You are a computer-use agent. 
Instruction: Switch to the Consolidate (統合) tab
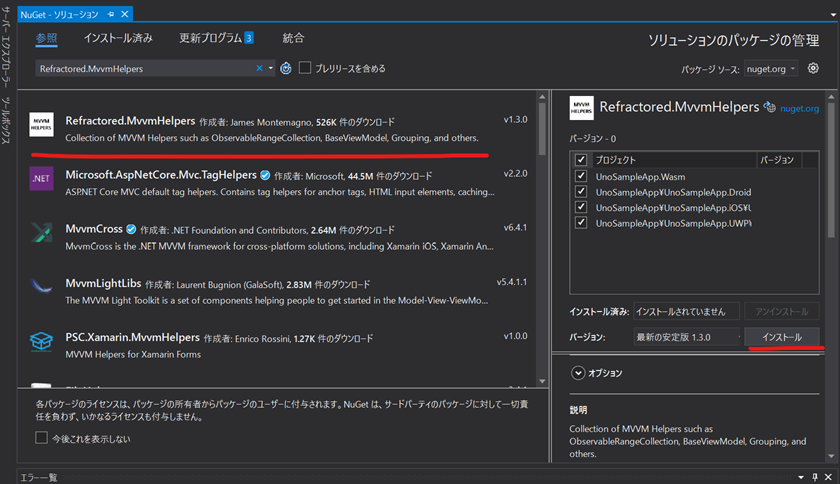pos(293,38)
